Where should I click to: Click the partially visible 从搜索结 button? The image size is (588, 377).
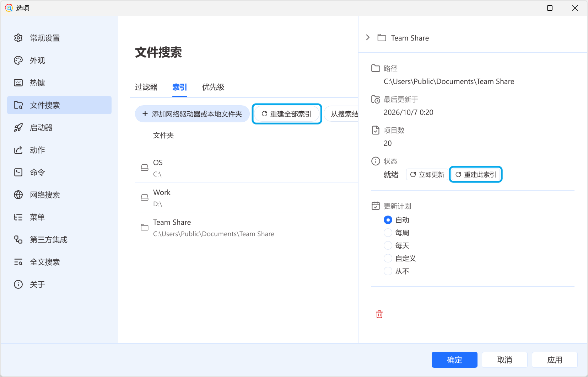342,114
